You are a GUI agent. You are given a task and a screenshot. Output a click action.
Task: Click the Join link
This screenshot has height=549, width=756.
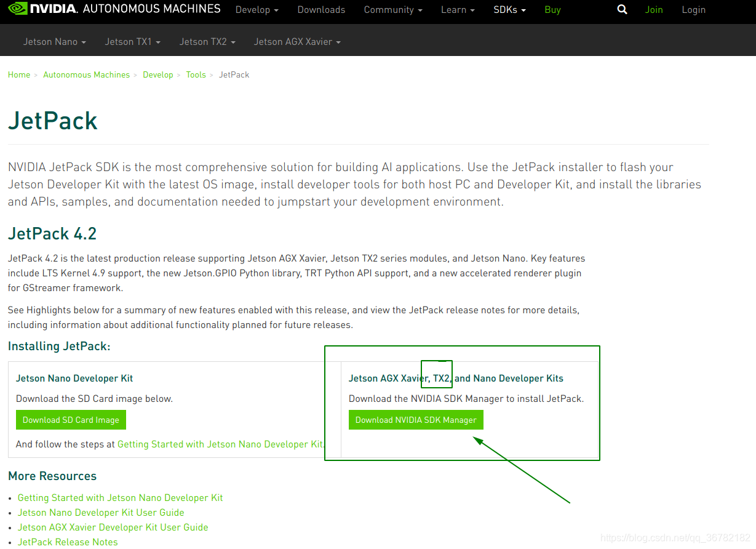coord(654,10)
